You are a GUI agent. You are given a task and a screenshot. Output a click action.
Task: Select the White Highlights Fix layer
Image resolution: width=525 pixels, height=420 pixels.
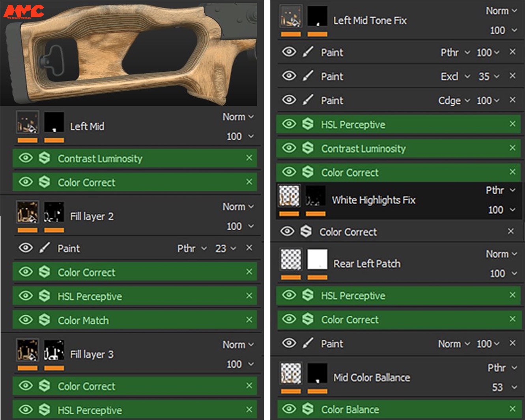click(x=373, y=200)
